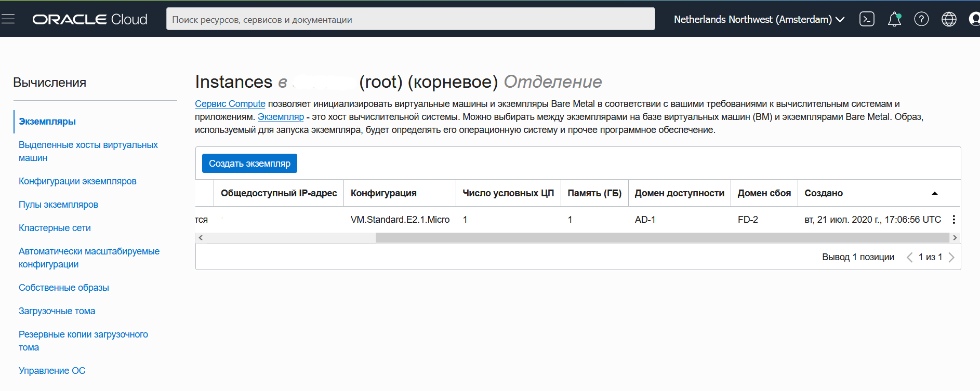Focus the resource search field
This screenshot has width=980, height=391.
coord(410,19)
